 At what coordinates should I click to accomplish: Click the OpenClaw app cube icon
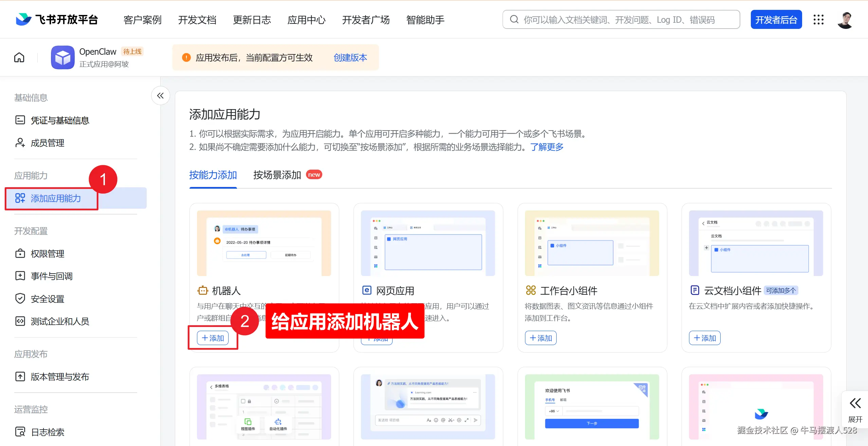point(63,57)
